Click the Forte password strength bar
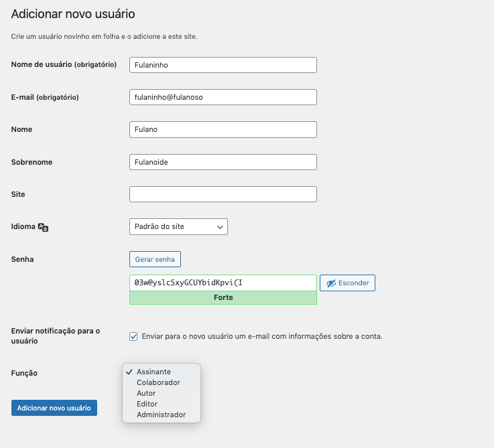 (223, 298)
